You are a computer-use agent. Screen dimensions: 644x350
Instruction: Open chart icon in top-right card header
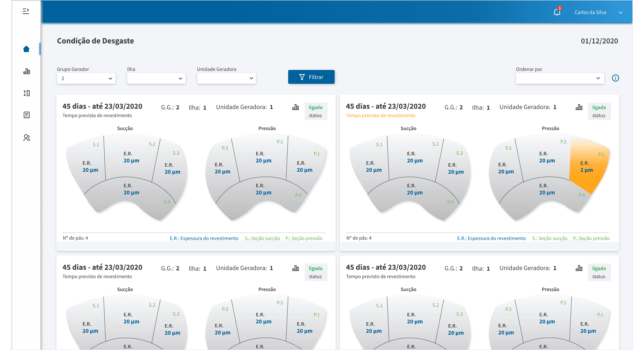point(579,108)
